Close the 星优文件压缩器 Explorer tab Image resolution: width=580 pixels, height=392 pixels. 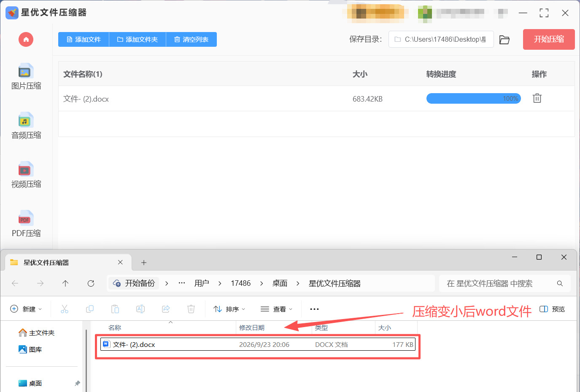click(x=120, y=262)
